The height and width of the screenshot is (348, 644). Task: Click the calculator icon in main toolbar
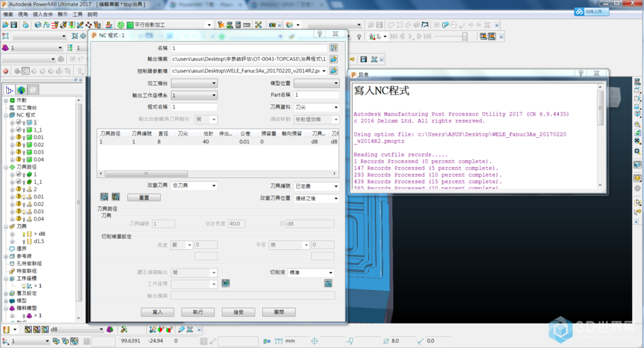coord(239,25)
